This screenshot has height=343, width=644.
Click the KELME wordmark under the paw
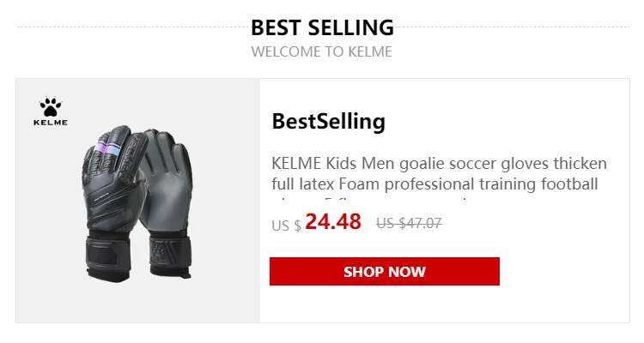coord(50,123)
